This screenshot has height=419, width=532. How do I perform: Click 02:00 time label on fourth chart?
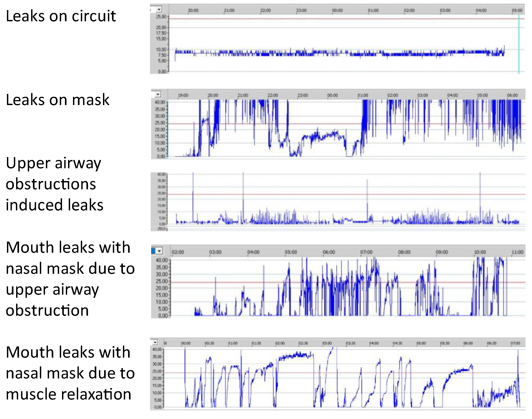tap(178, 252)
